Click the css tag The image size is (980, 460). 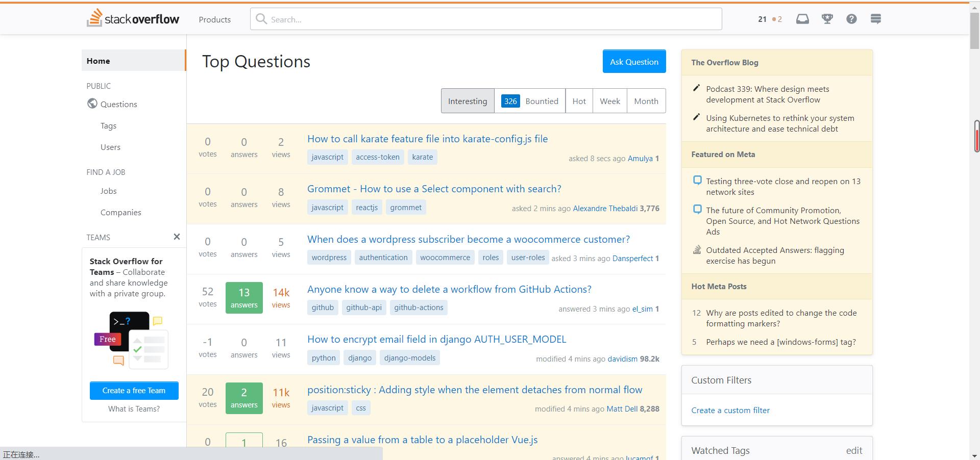tap(361, 408)
